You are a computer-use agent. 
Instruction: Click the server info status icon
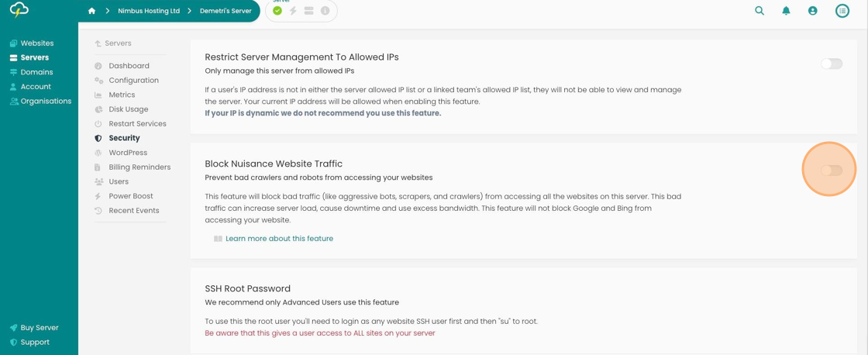coord(325,11)
